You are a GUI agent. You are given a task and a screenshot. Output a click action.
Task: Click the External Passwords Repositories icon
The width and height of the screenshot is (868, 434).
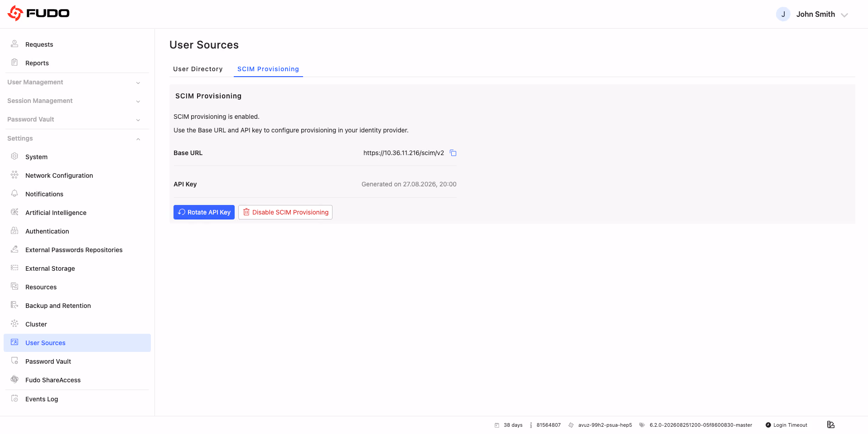[14, 249]
